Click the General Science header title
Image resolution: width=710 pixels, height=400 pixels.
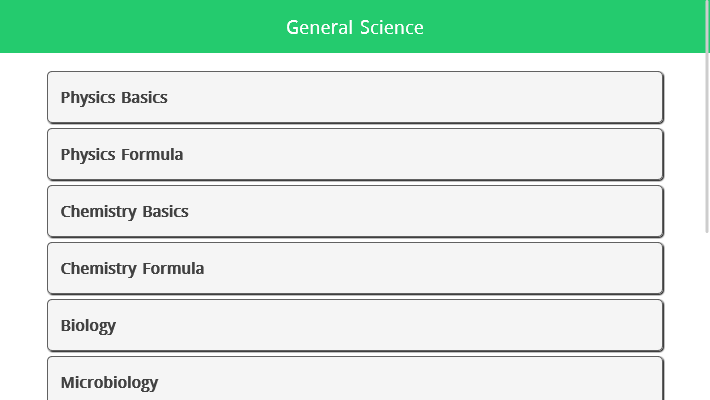click(x=355, y=27)
